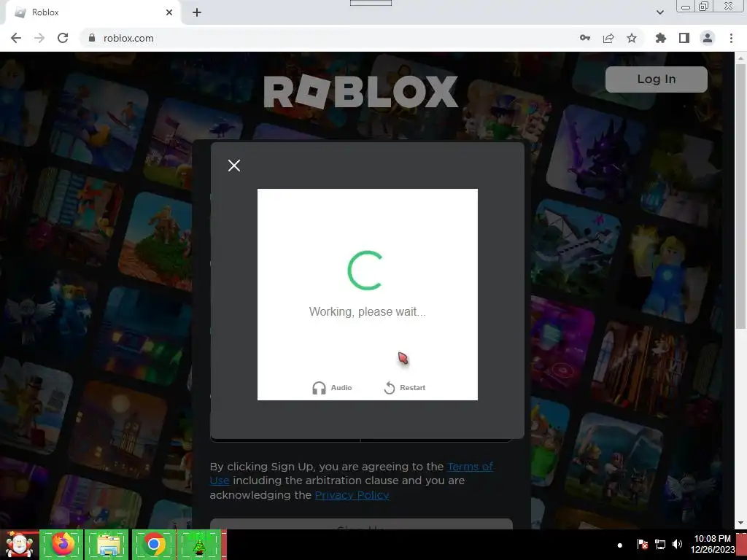Image resolution: width=747 pixels, height=560 pixels.
Task: Open the tab search chevron dropdown
Action: [659, 12]
